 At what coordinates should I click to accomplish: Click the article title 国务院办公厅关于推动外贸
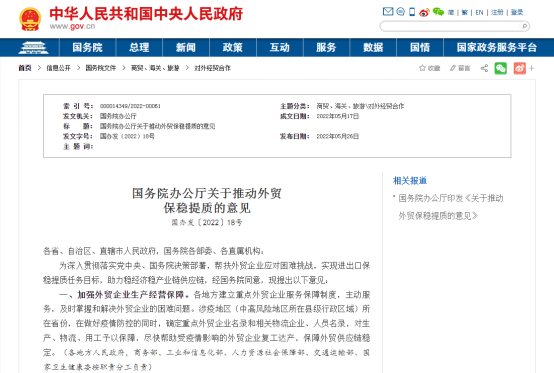[x=207, y=193]
